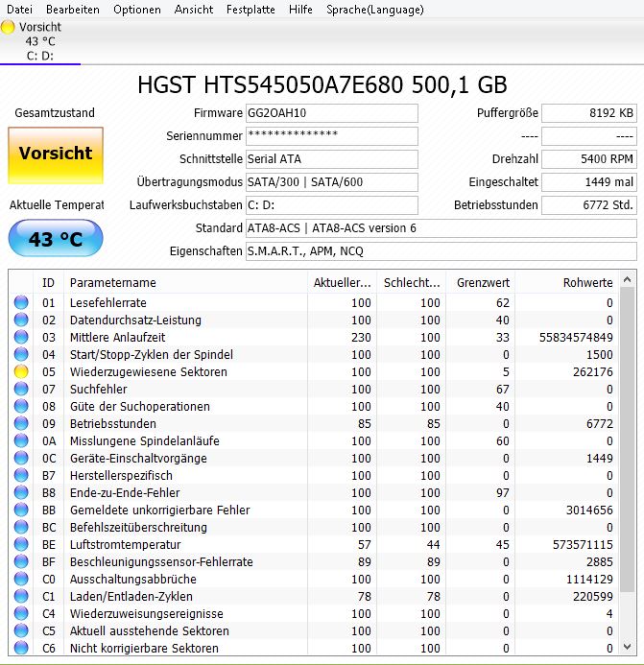
Task: Click status icon for Start/Stopp-Zyklen der Spindel
Action: point(21,354)
